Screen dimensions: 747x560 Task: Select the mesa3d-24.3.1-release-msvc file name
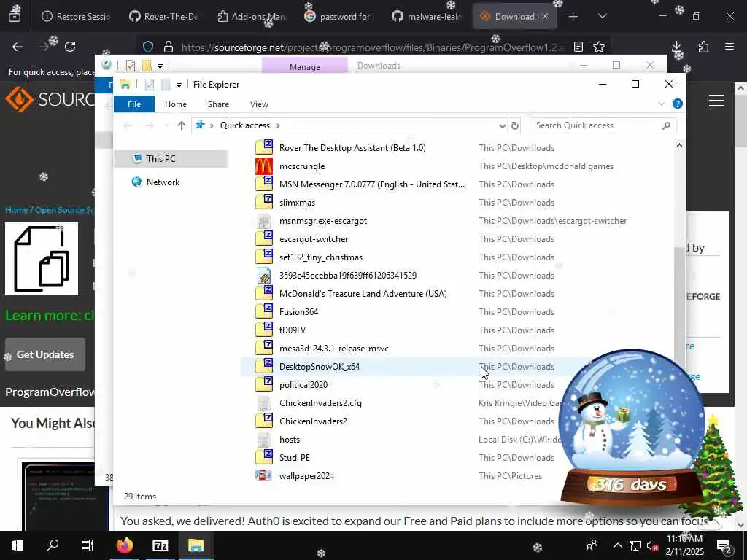click(x=334, y=349)
